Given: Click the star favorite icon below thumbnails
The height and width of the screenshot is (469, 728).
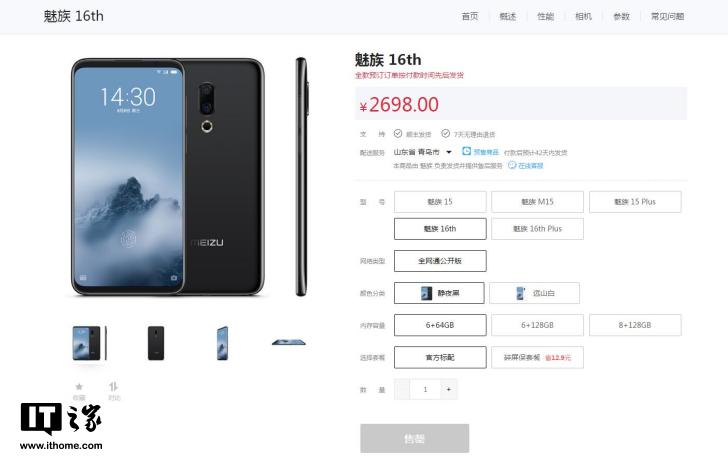Looking at the screenshot, I should coord(79,386).
